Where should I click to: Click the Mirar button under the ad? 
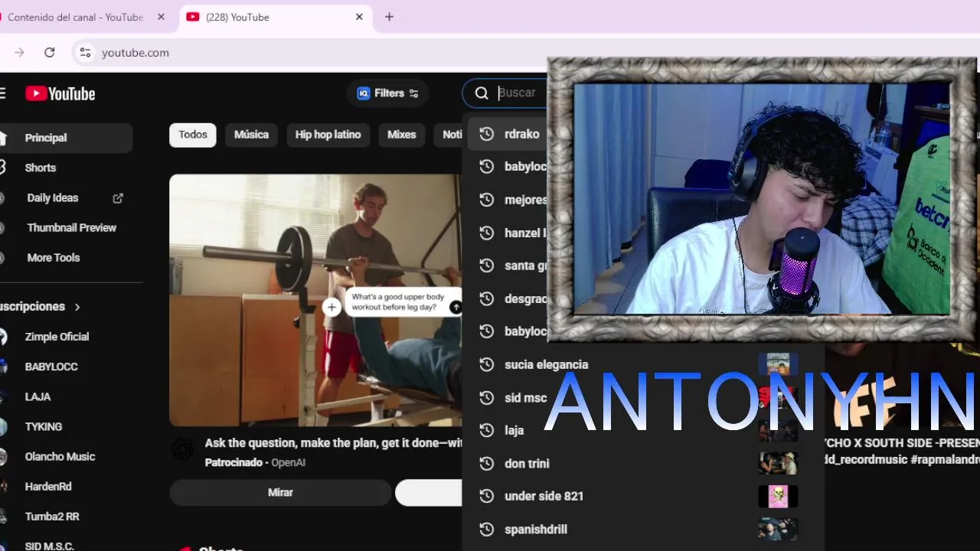pyautogui.click(x=280, y=493)
